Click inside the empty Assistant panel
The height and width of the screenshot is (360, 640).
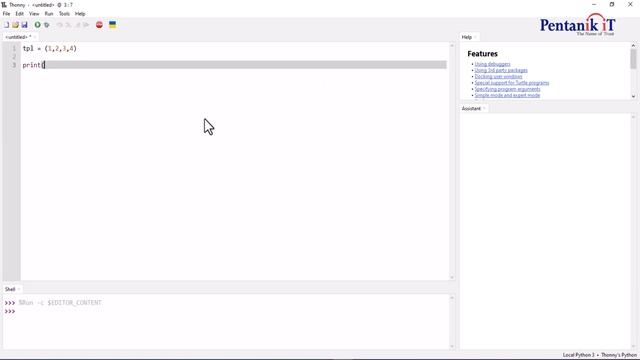point(545,231)
